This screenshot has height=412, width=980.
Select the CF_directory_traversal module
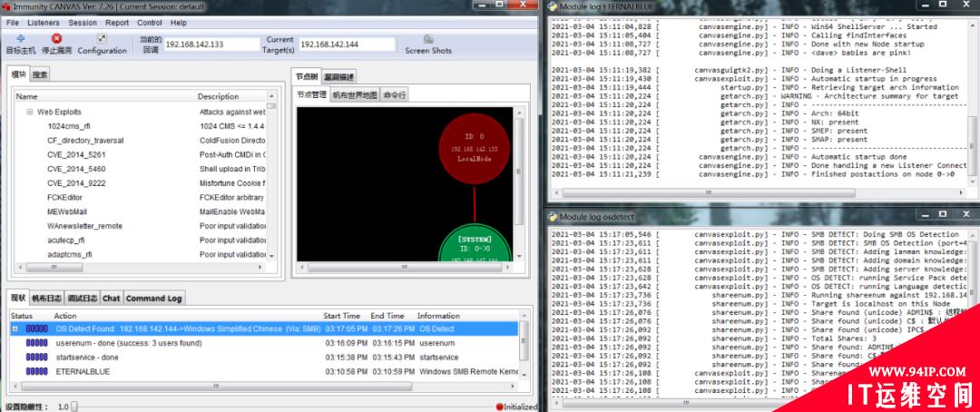coord(85,141)
